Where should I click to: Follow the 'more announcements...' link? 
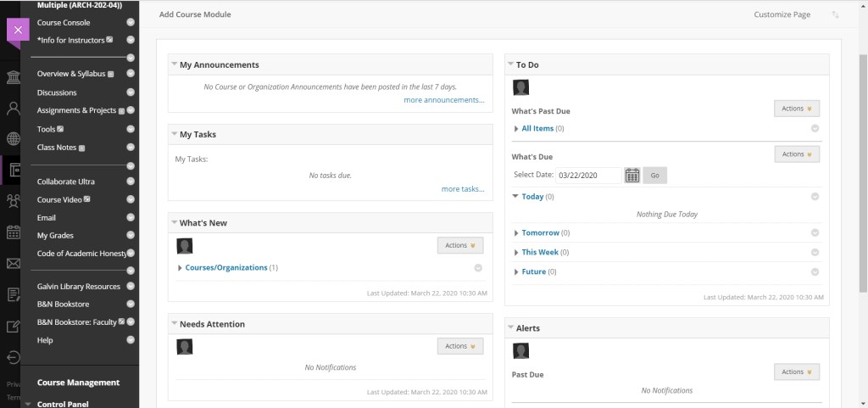(443, 100)
